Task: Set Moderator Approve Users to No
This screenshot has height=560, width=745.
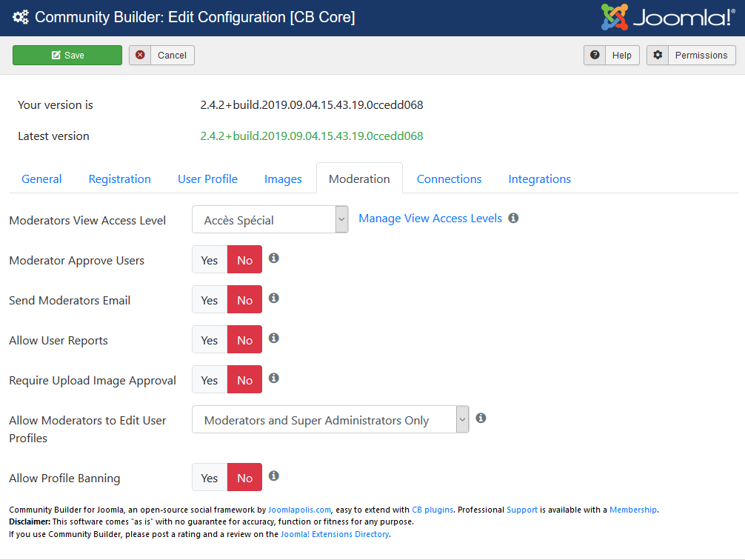Action: pyautogui.click(x=244, y=259)
